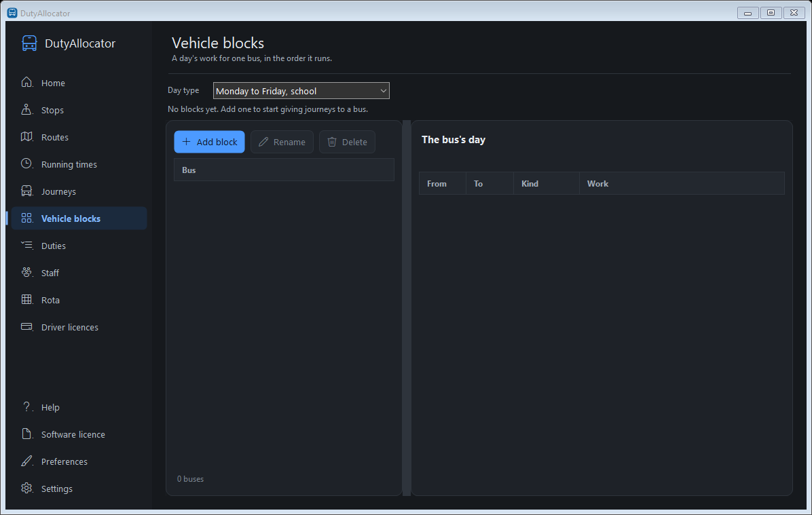Click the DutyAllocator bus logo icon
The height and width of the screenshot is (515, 812).
(29, 43)
